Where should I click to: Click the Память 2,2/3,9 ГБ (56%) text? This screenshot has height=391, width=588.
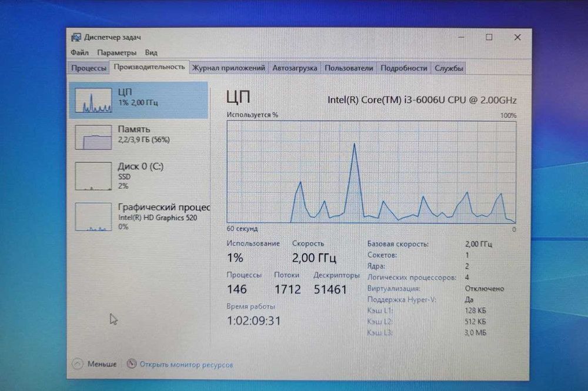[143, 140]
